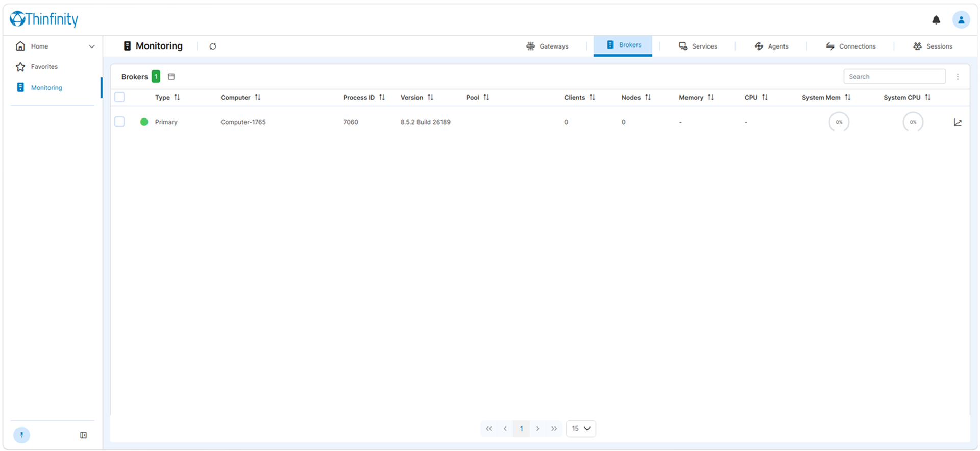The width and height of the screenshot is (980, 451).
Task: Open the Services tab
Action: 698,46
